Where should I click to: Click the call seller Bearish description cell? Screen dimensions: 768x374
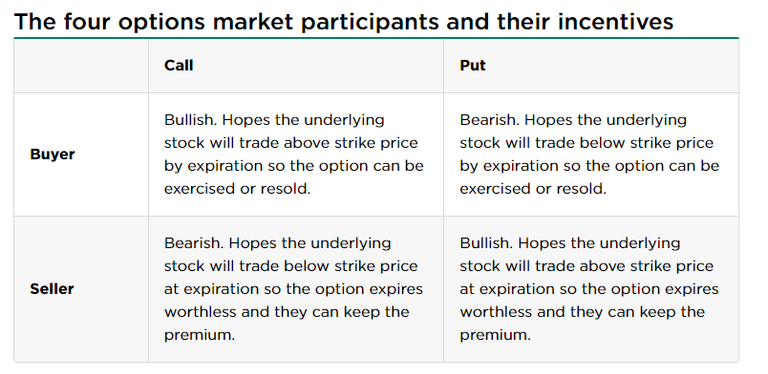pyautogui.click(x=296, y=289)
